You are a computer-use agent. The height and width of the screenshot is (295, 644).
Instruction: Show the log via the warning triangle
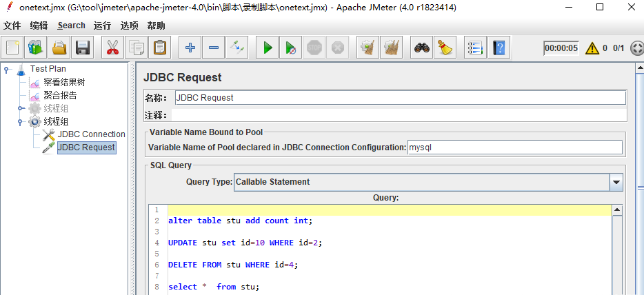click(x=592, y=48)
